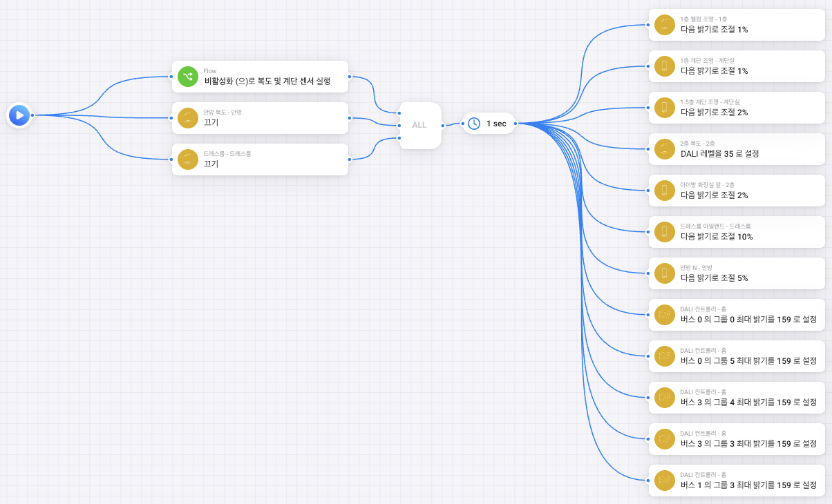The width and height of the screenshot is (832, 504).
Task: Click the DALI 컨트롤러 icon on the 버스 1 그룹 3 card
Action: 664,481
